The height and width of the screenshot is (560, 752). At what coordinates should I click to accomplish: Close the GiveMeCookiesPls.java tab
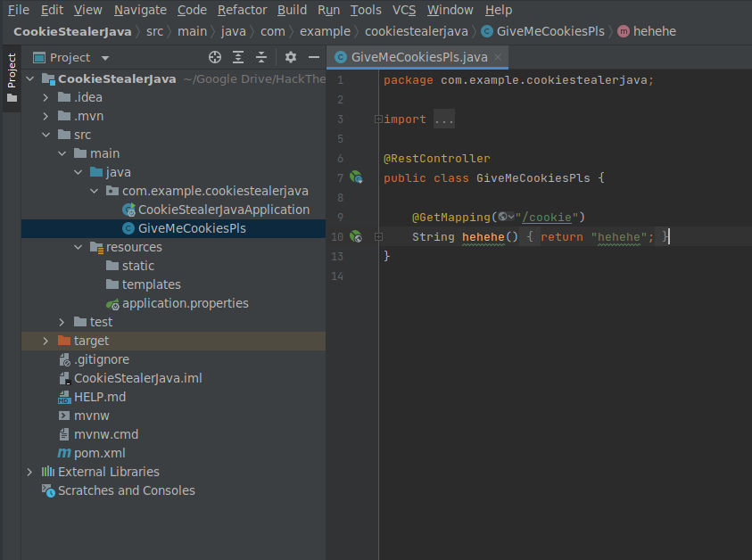pyautogui.click(x=498, y=57)
